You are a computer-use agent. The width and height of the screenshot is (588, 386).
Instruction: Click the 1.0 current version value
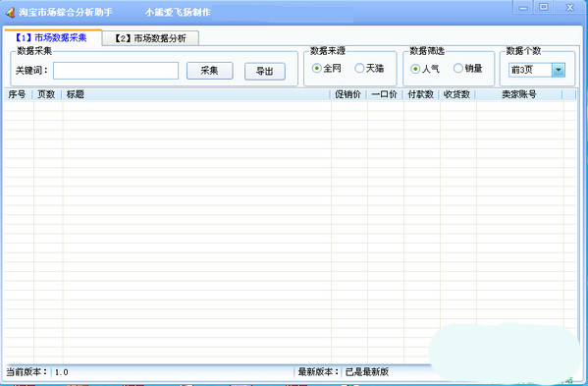62,372
